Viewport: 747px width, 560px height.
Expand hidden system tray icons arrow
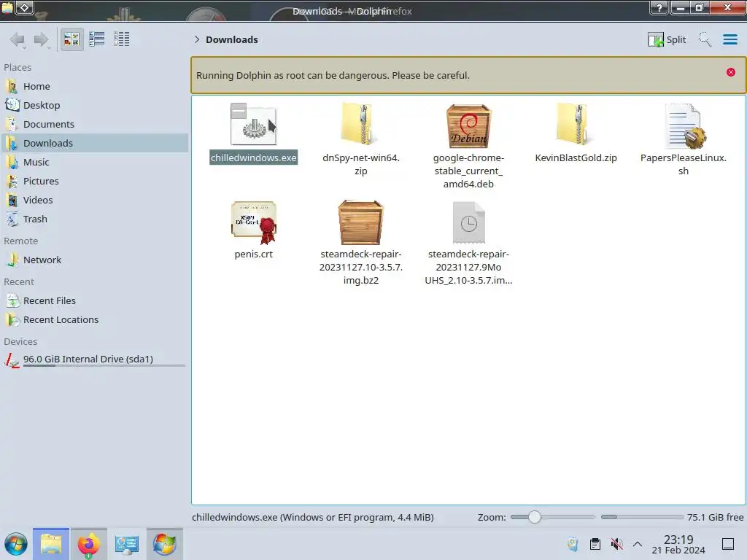coord(638,544)
